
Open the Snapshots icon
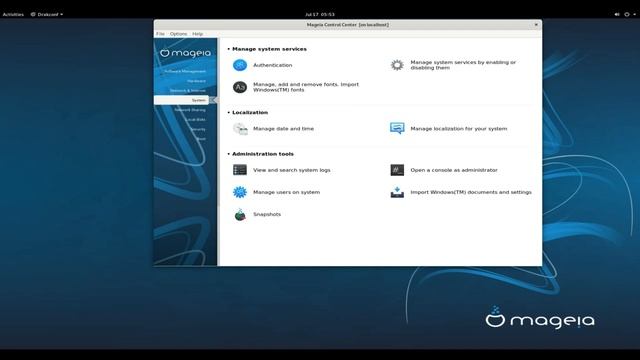tap(240, 214)
